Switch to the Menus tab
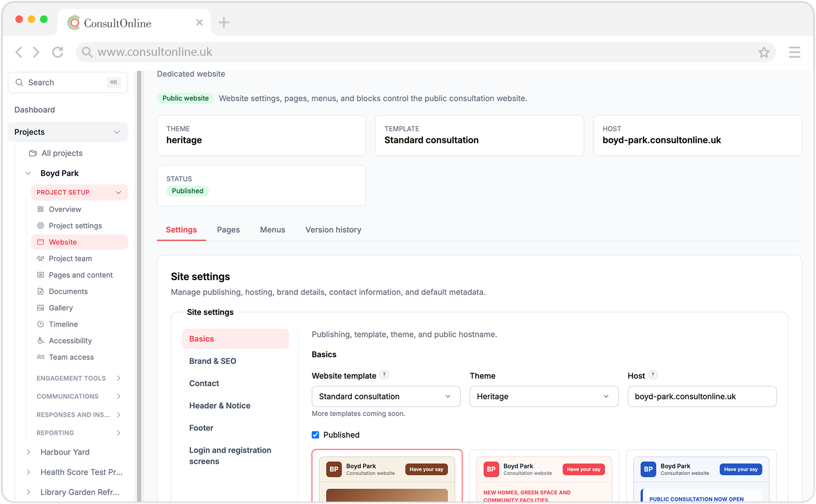The image size is (816, 504). click(272, 230)
